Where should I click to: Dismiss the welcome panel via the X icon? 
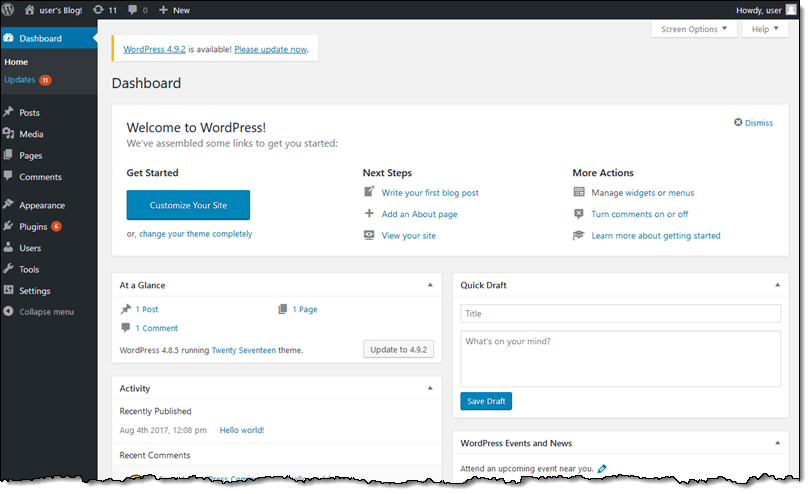738,123
